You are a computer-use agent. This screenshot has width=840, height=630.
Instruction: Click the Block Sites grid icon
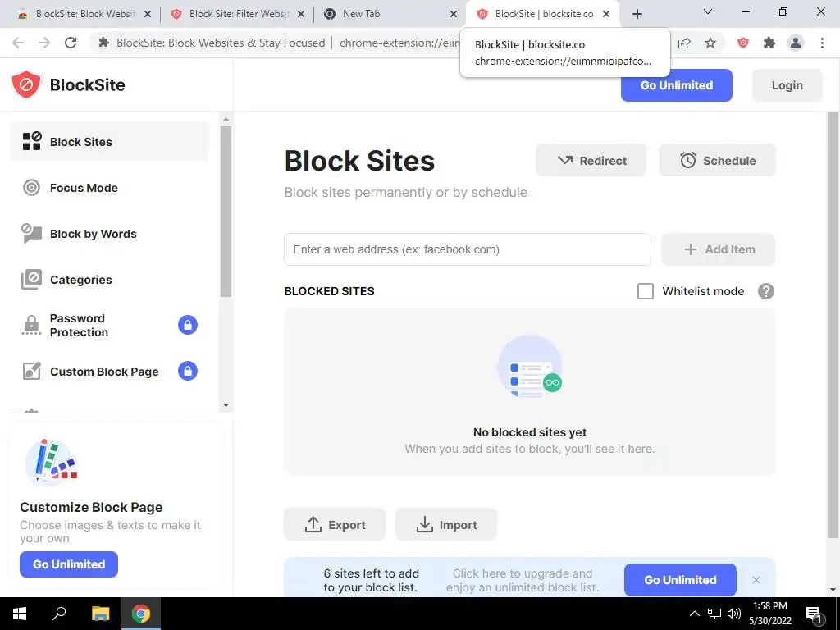point(32,141)
